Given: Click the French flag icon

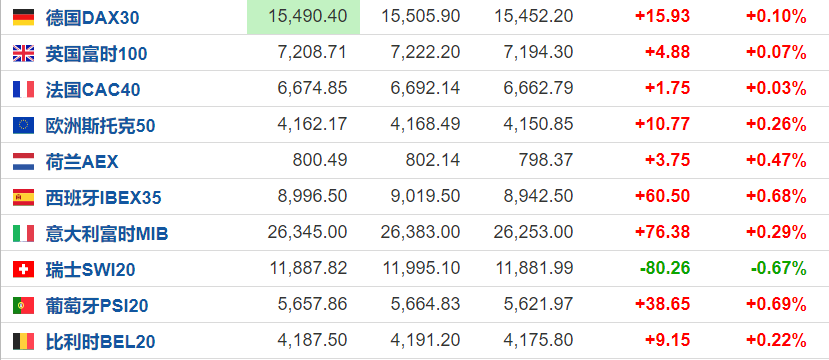Looking at the screenshot, I should pos(23,89).
